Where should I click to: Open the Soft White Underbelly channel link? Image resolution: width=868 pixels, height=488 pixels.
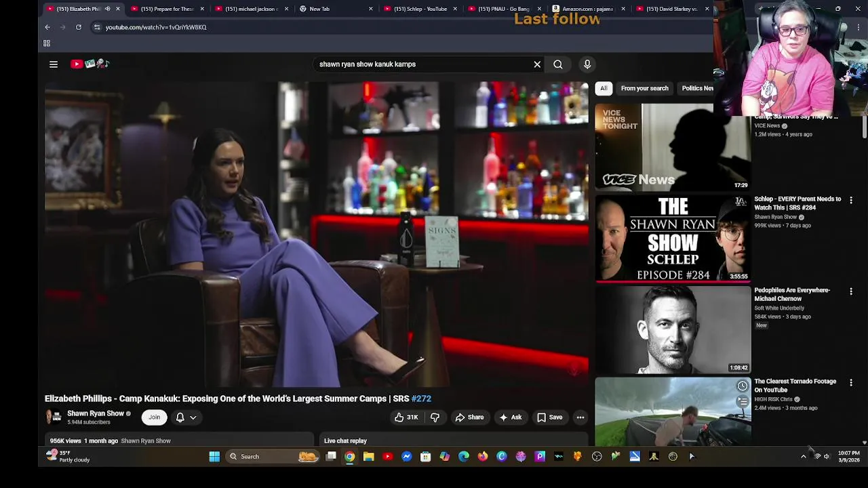pos(779,308)
